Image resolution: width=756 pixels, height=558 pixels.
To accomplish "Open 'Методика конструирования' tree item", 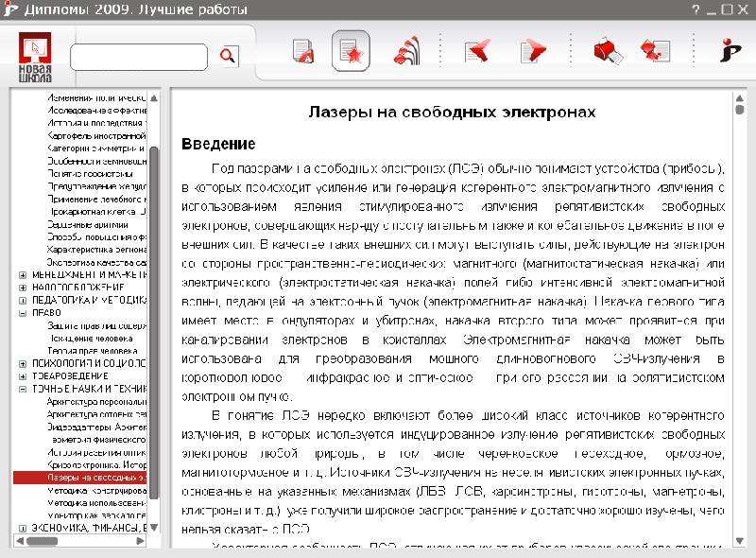I will pos(96,491).
